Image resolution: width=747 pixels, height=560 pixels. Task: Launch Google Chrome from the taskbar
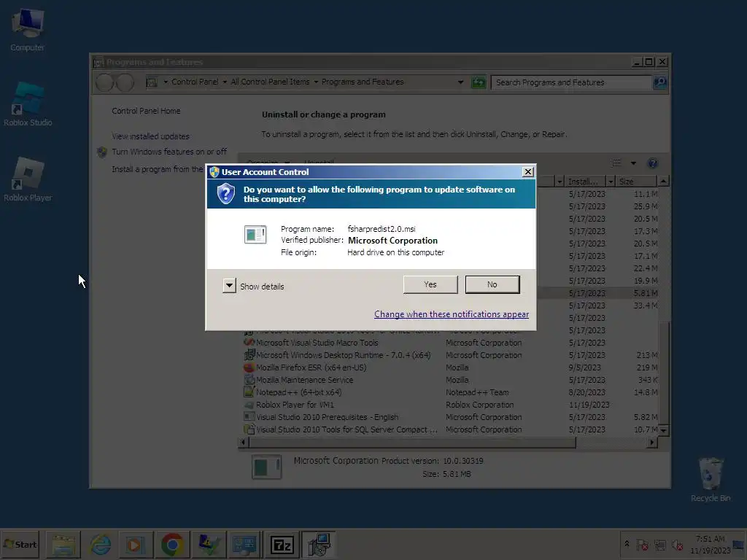coord(172,545)
